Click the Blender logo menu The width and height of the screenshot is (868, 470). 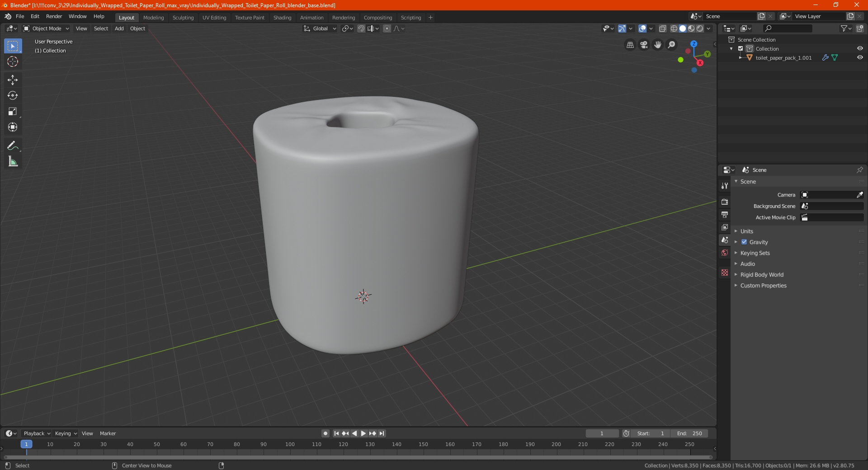pyautogui.click(x=8, y=16)
